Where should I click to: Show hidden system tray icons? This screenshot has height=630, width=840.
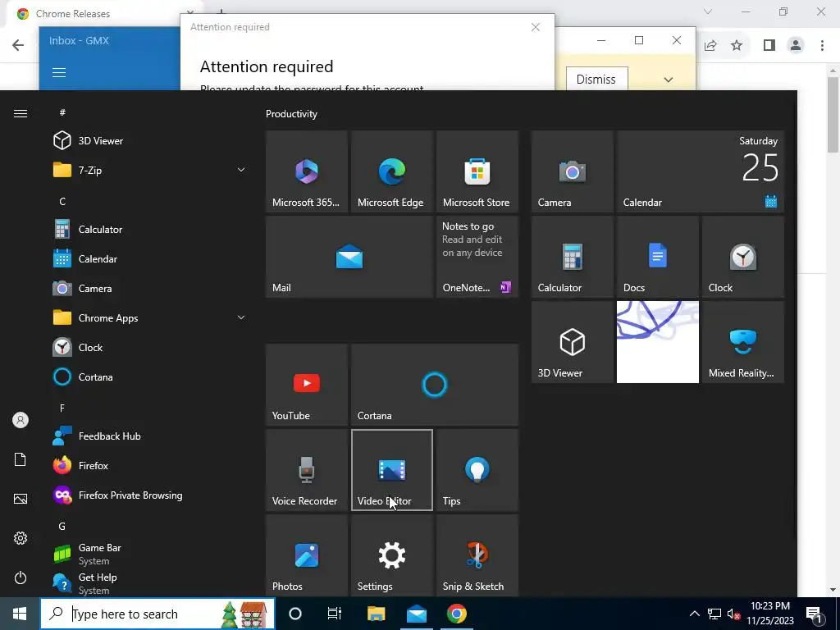[694, 614]
